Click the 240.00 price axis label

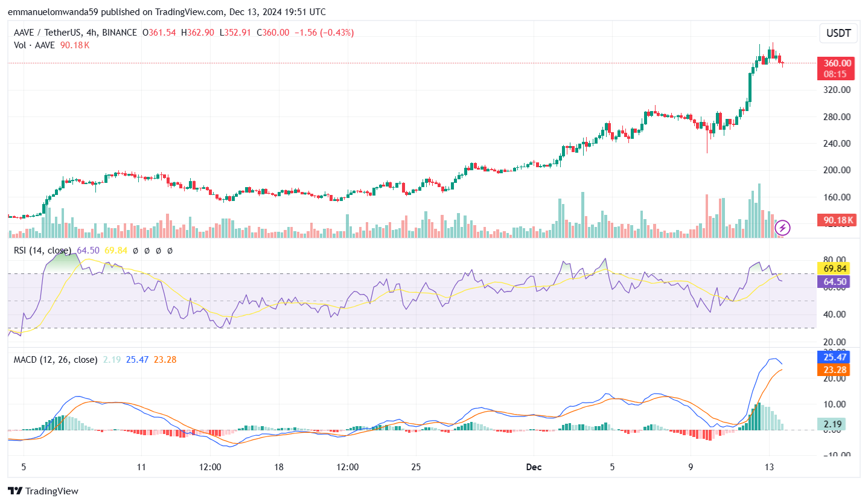tap(837, 143)
